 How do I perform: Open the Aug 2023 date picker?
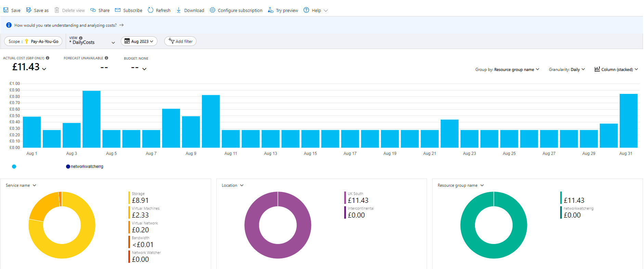tap(139, 41)
